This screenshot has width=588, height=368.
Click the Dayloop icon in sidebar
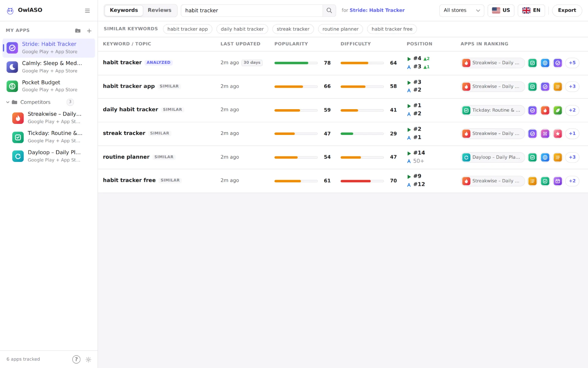tap(18, 156)
